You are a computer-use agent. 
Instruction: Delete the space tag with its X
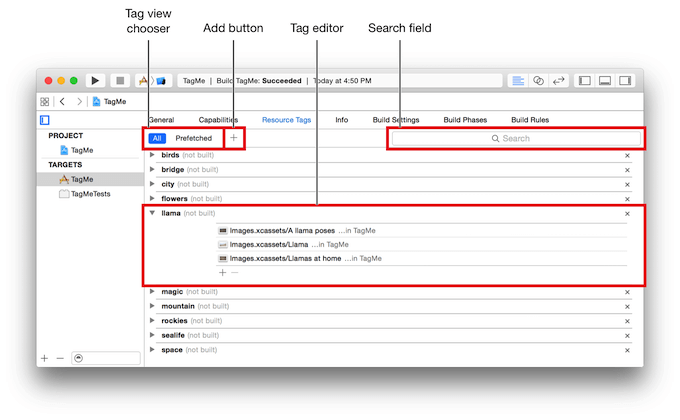[627, 351]
